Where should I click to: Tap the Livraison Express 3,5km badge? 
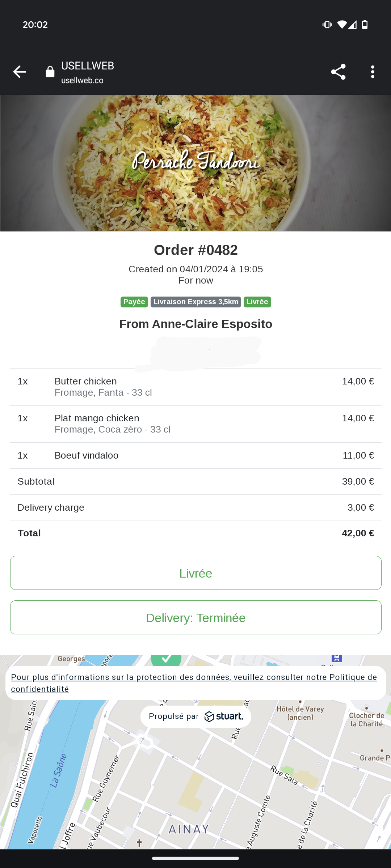point(196,302)
